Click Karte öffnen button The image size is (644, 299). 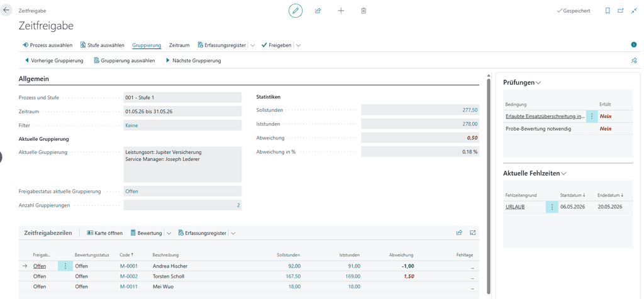pos(105,233)
